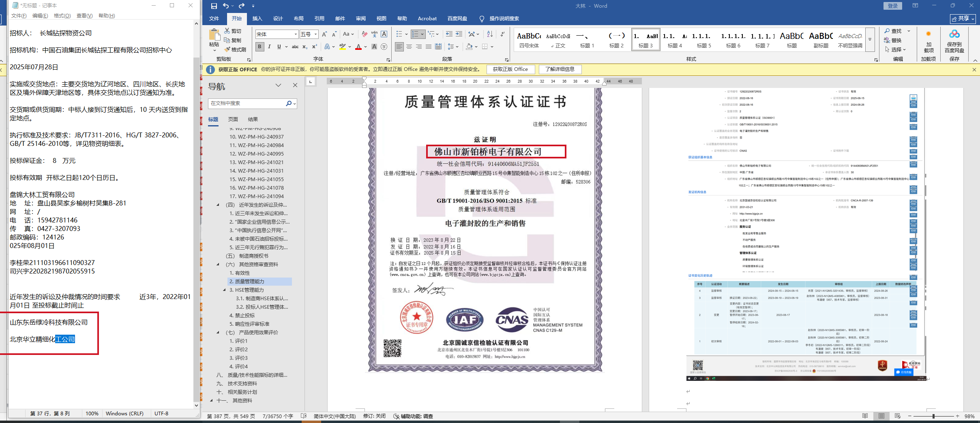Switch to Read Mode view in status bar
The height and width of the screenshot is (423, 980).
865,416
